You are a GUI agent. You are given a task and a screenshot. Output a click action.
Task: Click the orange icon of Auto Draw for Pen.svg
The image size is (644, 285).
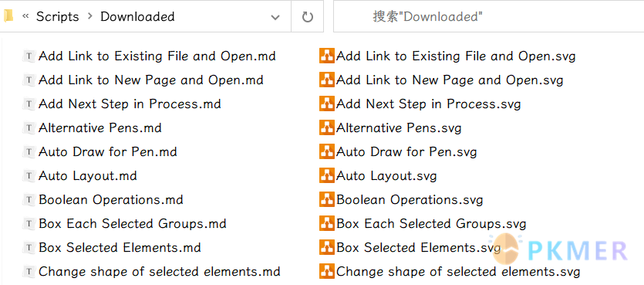pyautogui.click(x=327, y=151)
